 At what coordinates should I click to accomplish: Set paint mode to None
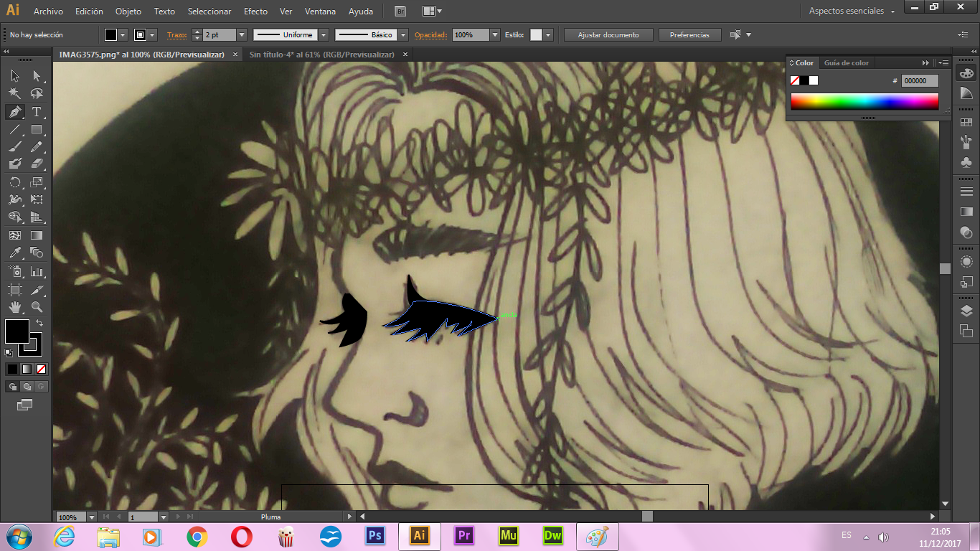pos(41,369)
